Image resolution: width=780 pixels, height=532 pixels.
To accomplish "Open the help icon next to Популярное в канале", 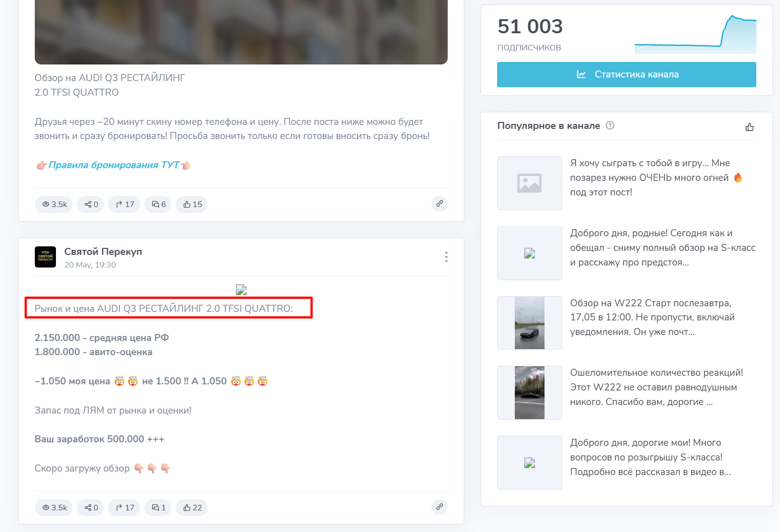I will 610,125.
